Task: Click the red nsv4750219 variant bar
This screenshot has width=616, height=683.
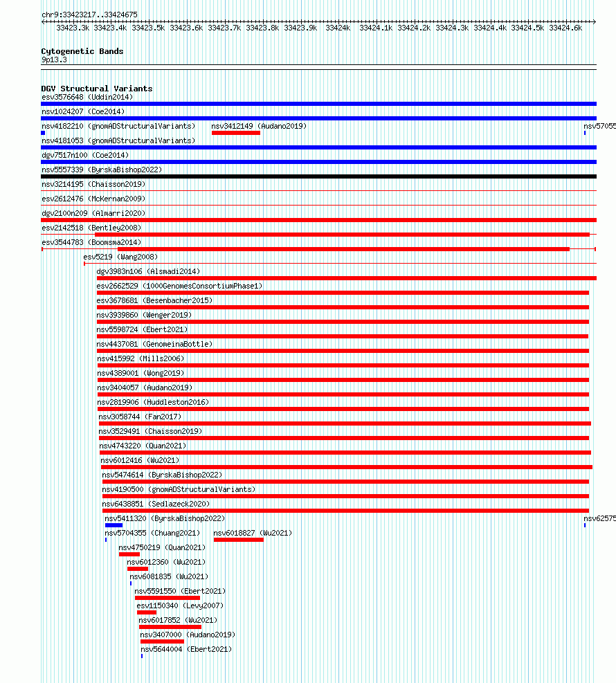Action: (129, 554)
